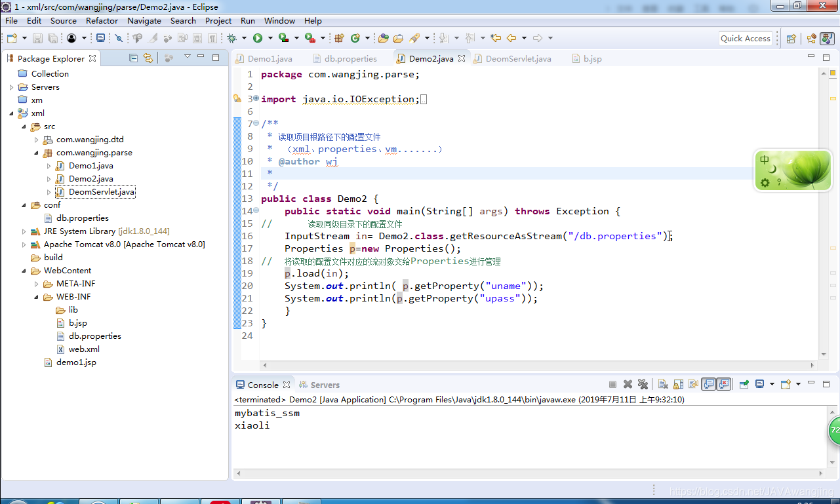Remove the launch with the console X icon

coord(628,385)
